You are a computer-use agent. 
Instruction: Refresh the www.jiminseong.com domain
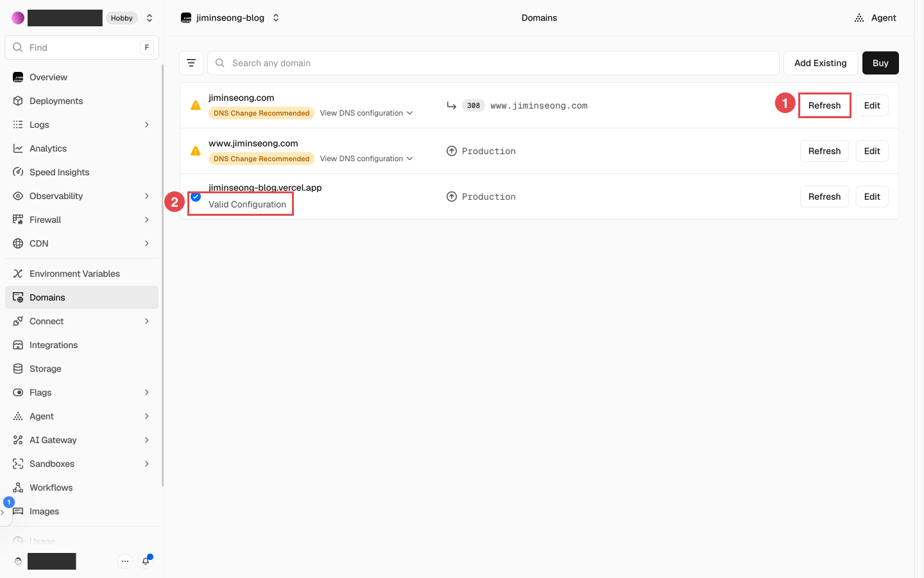825,151
